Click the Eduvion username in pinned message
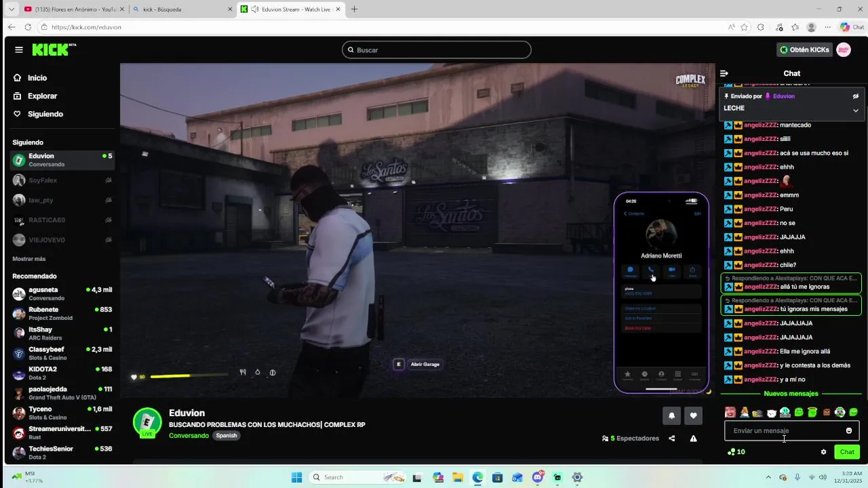 click(783, 96)
